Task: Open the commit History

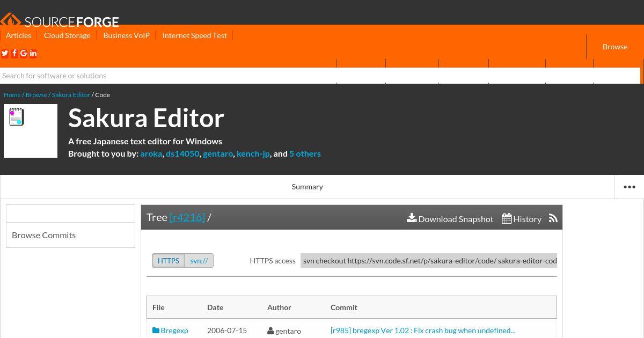Action: [522, 218]
